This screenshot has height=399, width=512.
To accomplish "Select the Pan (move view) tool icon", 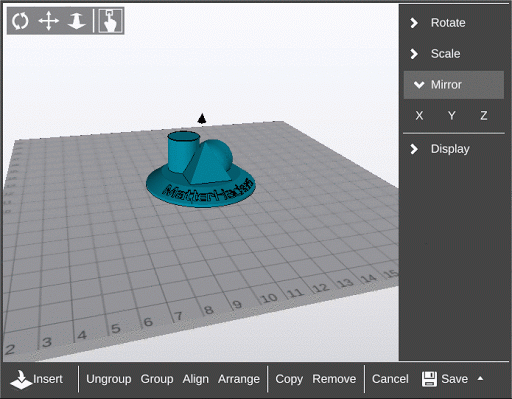I will click(49, 21).
